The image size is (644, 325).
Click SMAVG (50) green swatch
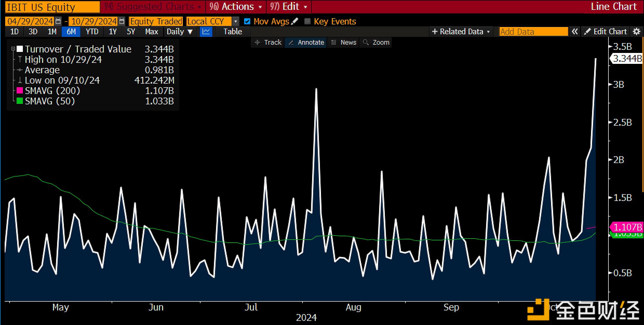[x=20, y=101]
